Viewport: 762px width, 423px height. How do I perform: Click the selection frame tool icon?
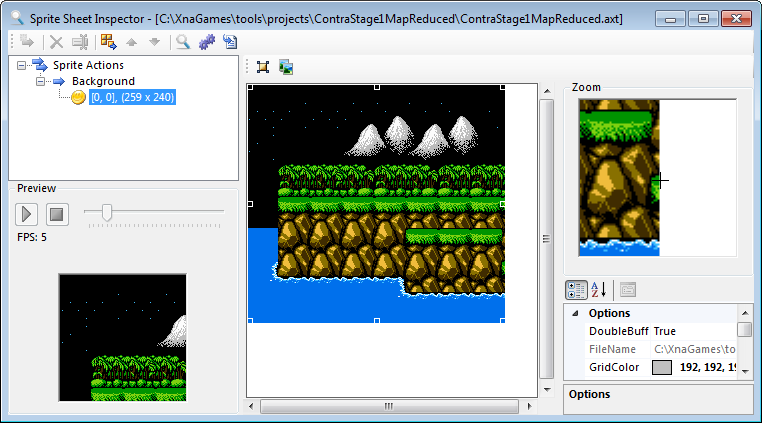pos(263,67)
